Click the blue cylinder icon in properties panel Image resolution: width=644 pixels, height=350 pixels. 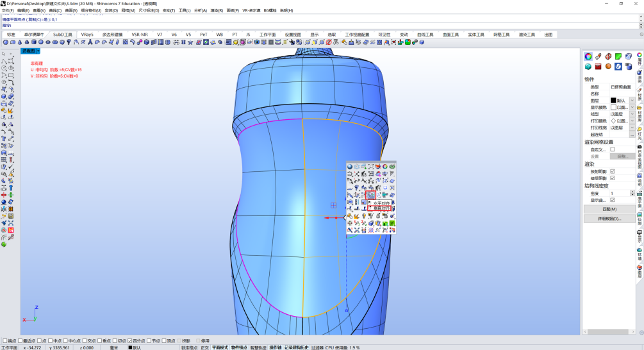[x=629, y=67]
